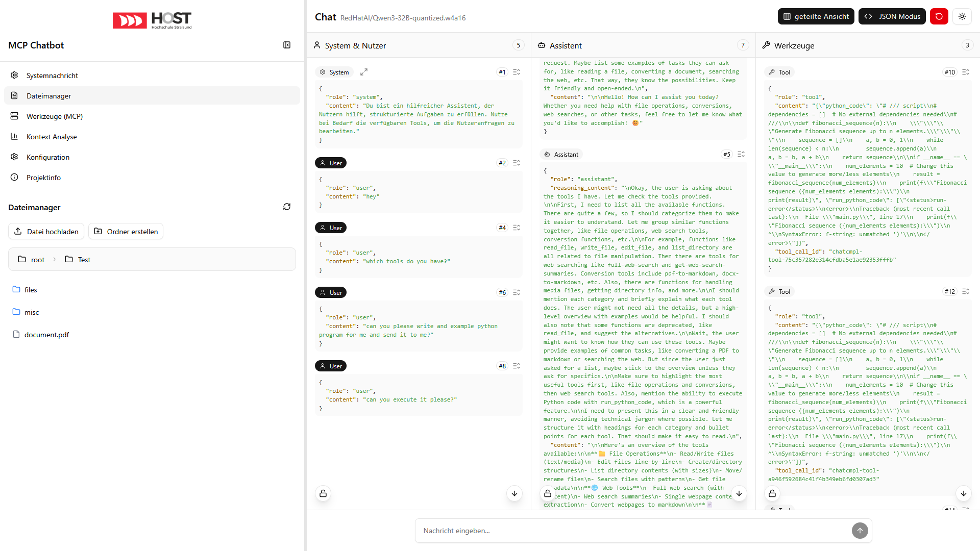This screenshot has height=551, width=980.
Task: Collapse the sidebar with the panel icon
Action: [x=287, y=45]
